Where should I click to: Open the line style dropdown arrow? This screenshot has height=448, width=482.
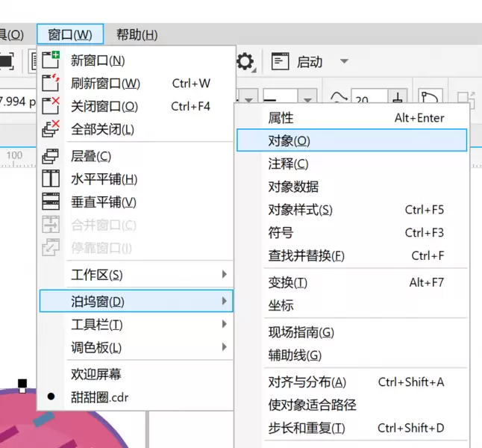tap(307, 96)
